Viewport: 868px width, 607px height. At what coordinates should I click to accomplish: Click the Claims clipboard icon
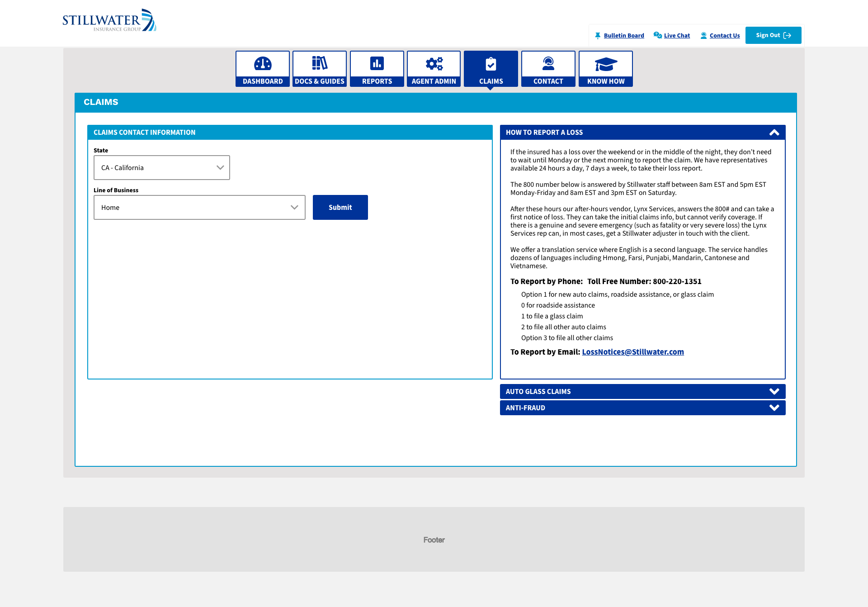click(491, 64)
